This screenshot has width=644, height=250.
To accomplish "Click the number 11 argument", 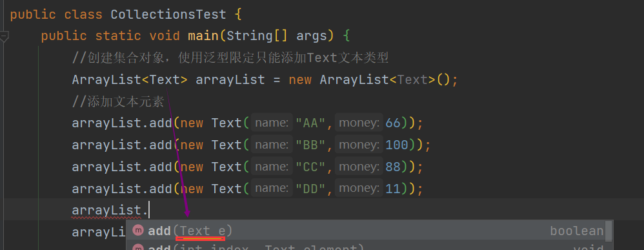I will (x=393, y=189).
